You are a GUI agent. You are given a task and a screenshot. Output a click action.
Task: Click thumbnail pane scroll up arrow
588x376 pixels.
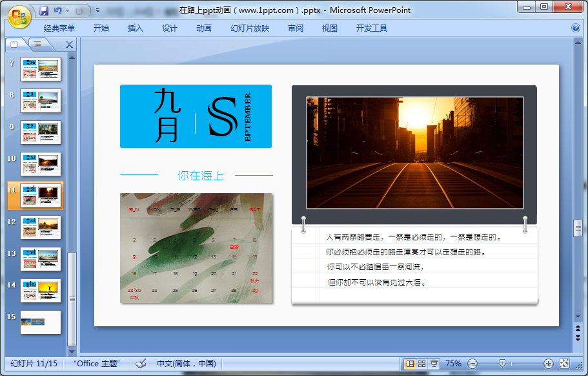coord(72,57)
